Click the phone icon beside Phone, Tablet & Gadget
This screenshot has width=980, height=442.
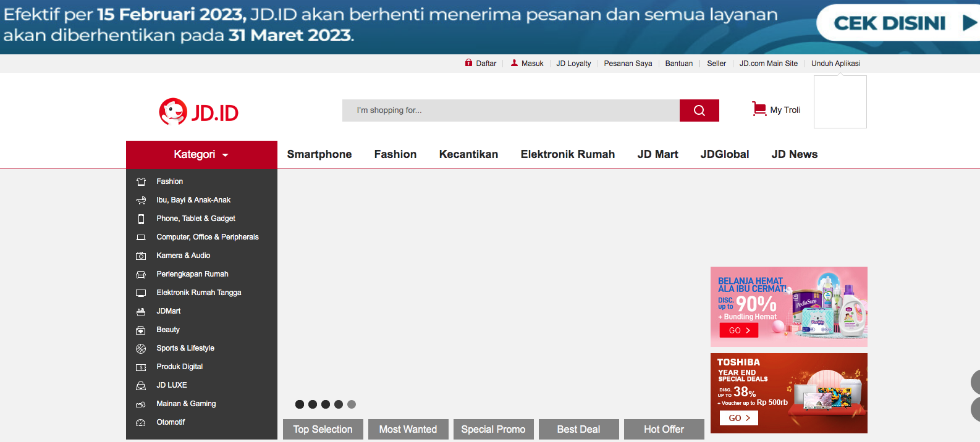141,219
